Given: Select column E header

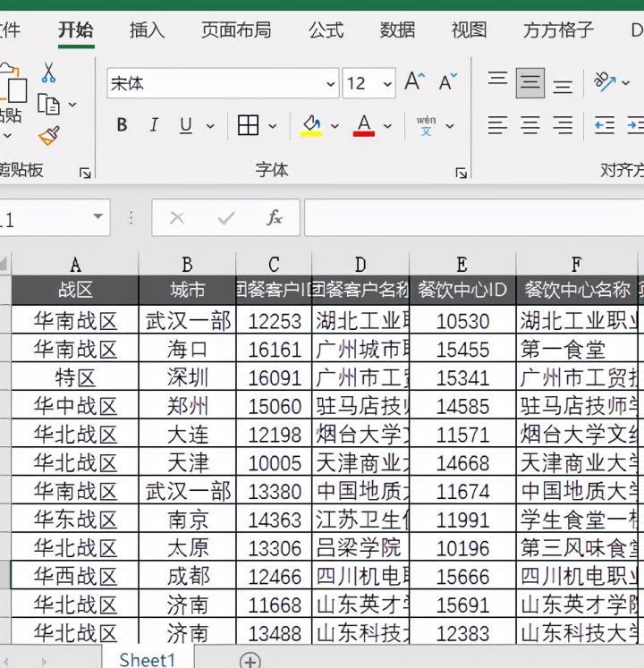Looking at the screenshot, I should pos(462,265).
